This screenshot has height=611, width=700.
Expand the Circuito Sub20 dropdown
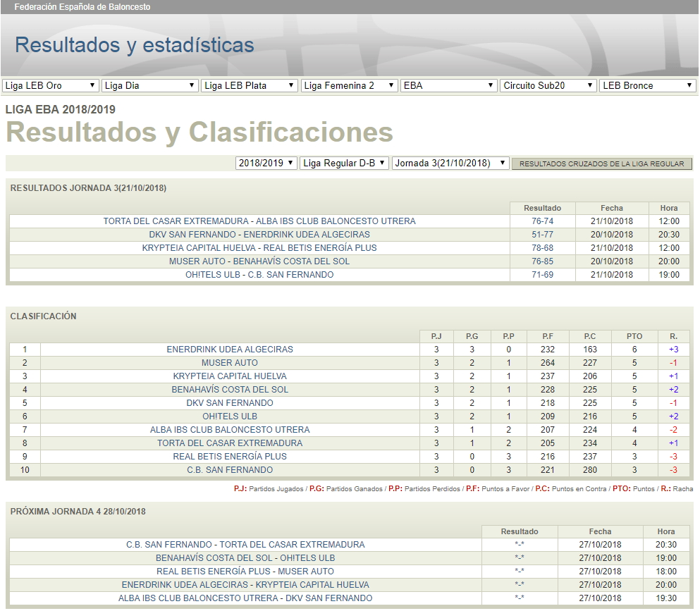point(548,85)
